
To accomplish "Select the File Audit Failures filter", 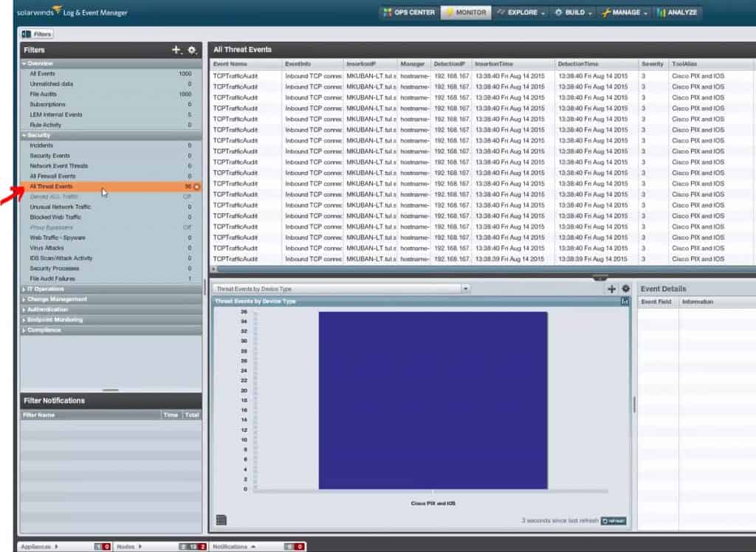I will coord(111,279).
